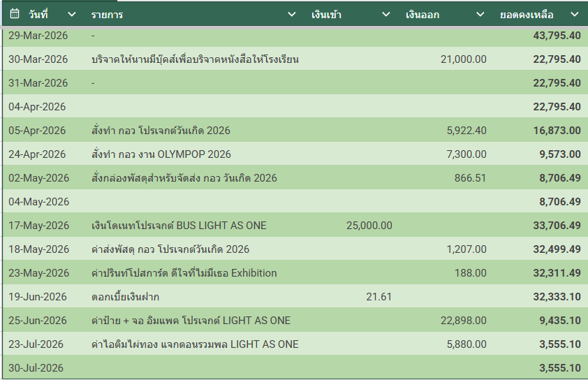Select outgoing amount 866.51
Viewport: 588px width, 380px height.
(470, 178)
